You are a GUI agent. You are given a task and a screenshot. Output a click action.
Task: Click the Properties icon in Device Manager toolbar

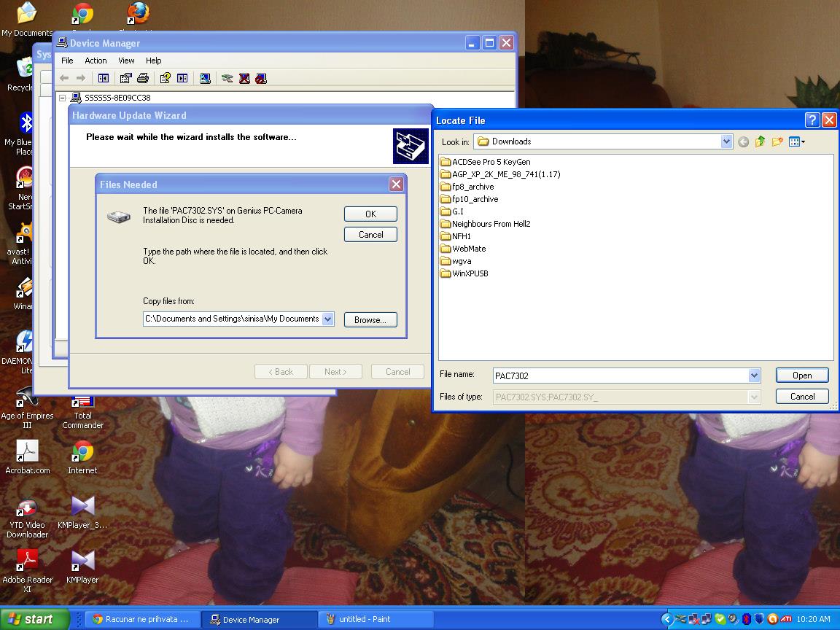pos(125,78)
